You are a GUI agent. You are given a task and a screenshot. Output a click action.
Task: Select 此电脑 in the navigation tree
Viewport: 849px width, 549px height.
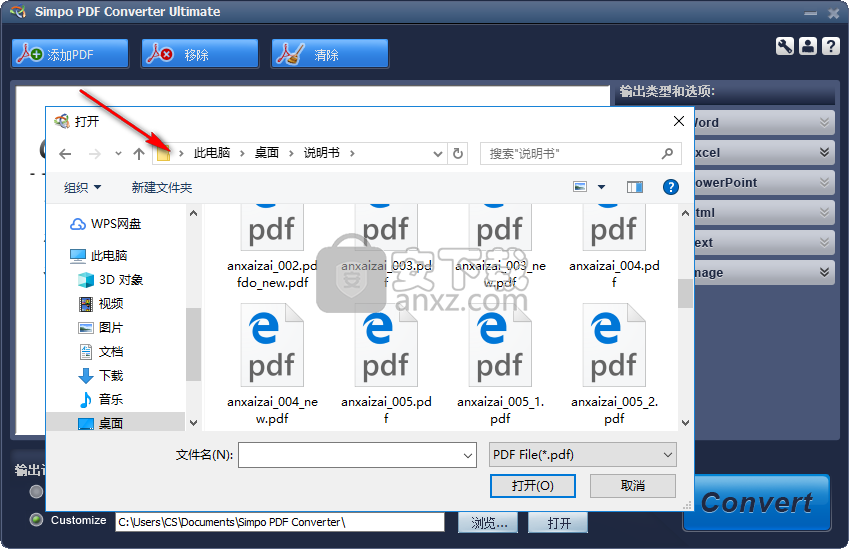[99, 256]
